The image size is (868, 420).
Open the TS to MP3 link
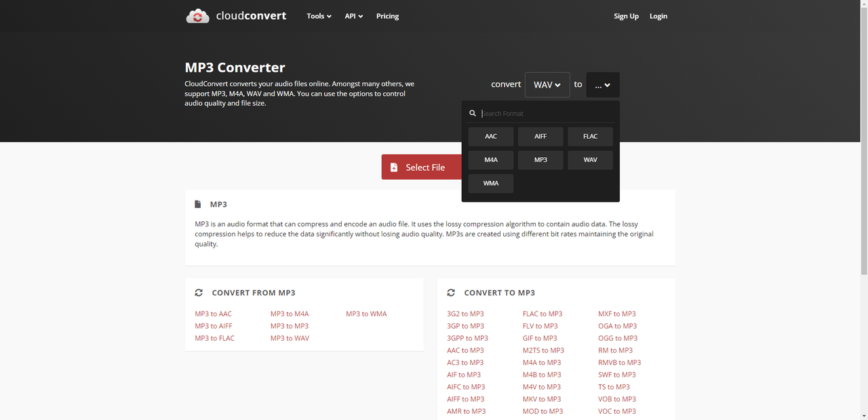(614, 387)
